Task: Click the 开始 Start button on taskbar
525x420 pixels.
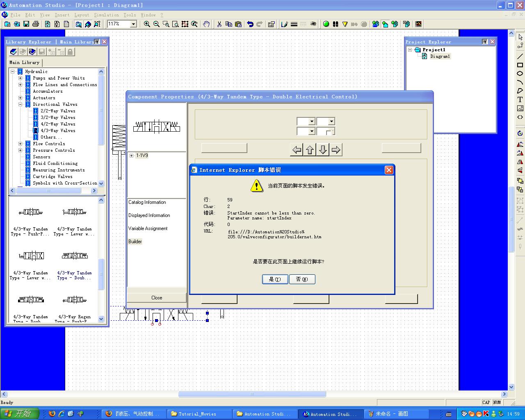Action: point(19,414)
